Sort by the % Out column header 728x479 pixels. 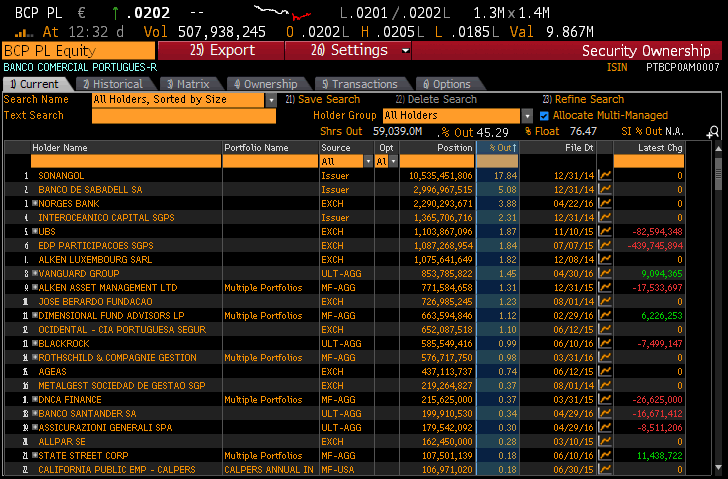pos(497,148)
